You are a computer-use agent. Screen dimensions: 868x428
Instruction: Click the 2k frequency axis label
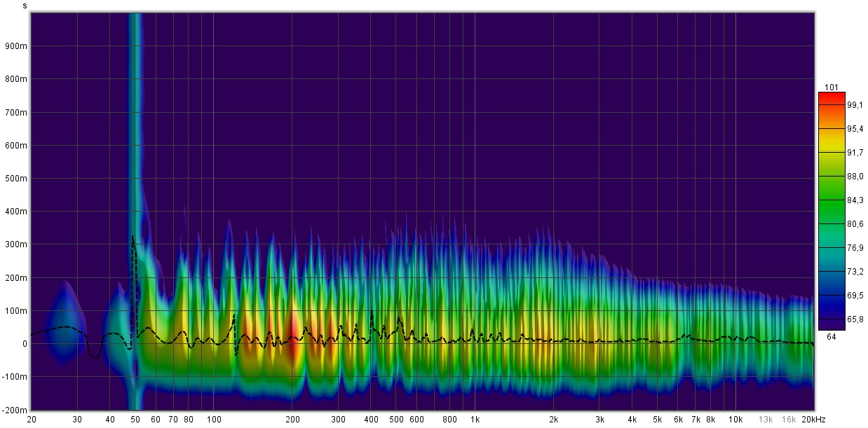[x=553, y=420]
